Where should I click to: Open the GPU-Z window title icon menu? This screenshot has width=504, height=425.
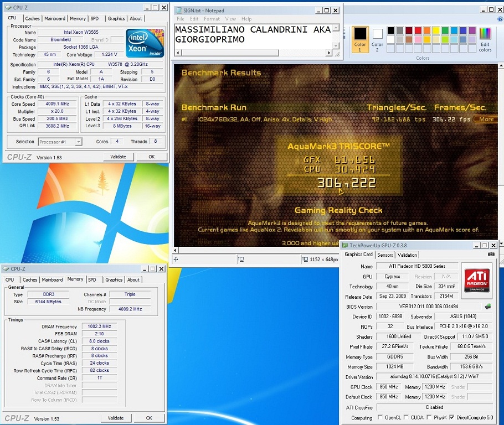click(x=345, y=246)
